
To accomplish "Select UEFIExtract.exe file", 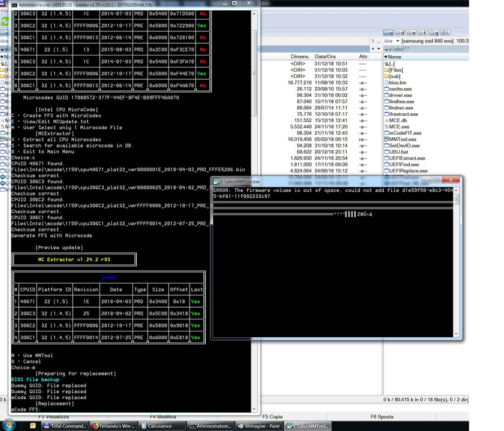I will click(x=405, y=158).
